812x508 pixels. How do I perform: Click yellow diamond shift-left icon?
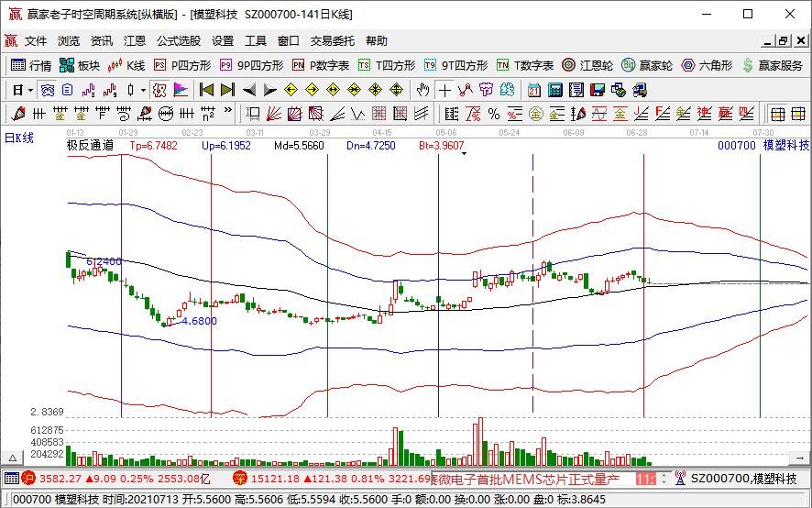point(291,90)
